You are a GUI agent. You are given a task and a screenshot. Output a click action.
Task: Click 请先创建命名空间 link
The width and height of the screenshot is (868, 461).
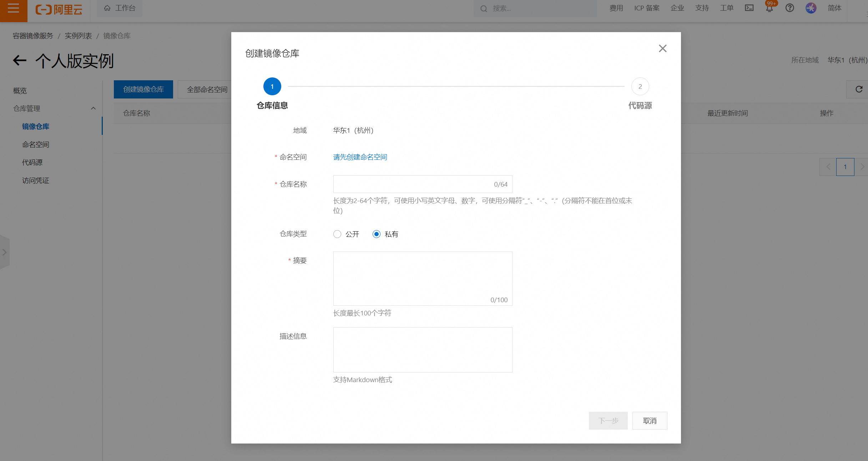click(360, 157)
